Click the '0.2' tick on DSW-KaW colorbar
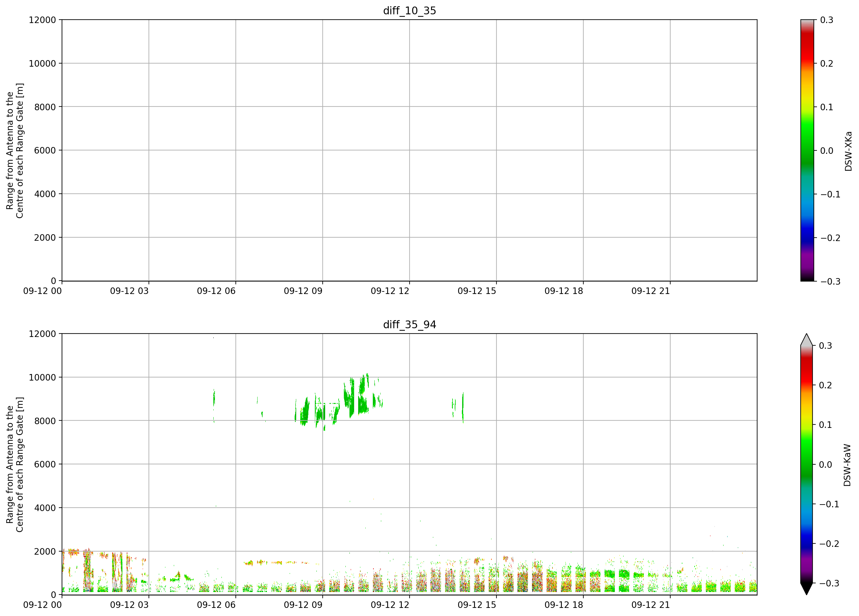 coord(826,385)
